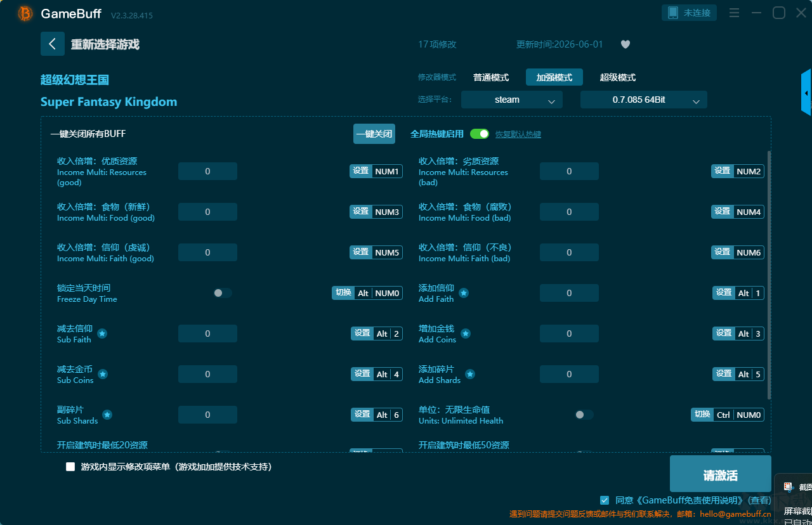Click 设置 hotkey button for NUM5

coord(361,252)
